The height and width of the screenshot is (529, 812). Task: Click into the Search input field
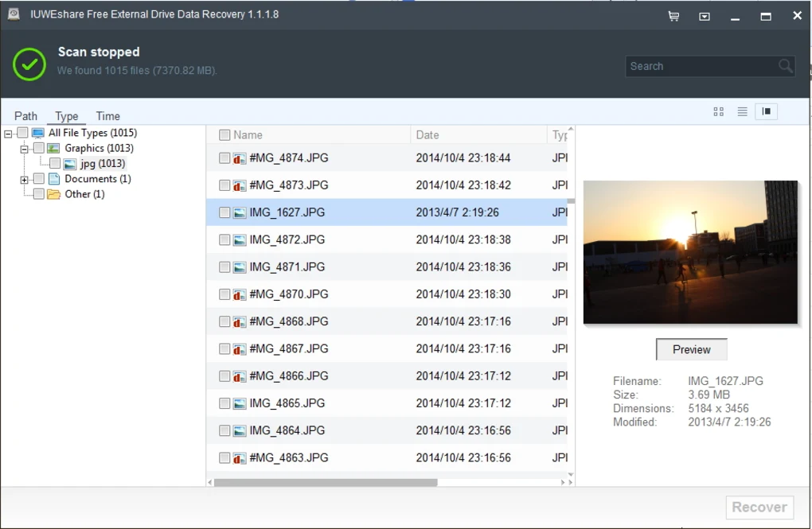tap(701, 66)
